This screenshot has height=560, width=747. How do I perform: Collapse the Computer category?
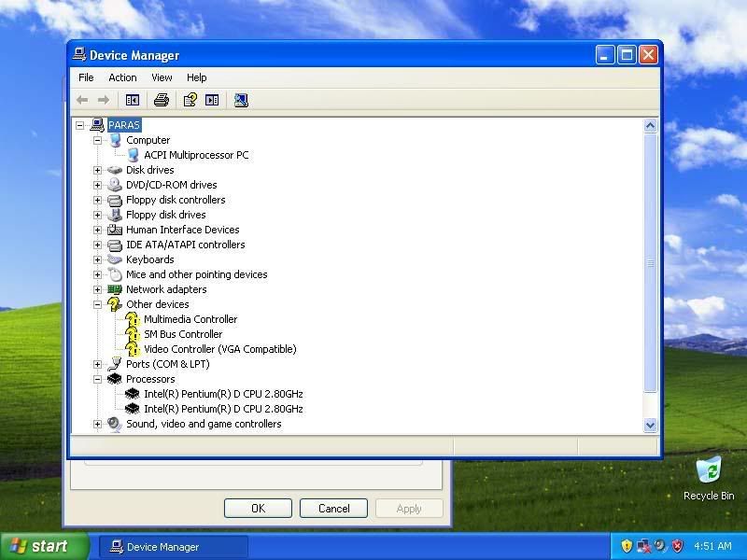coord(97,140)
